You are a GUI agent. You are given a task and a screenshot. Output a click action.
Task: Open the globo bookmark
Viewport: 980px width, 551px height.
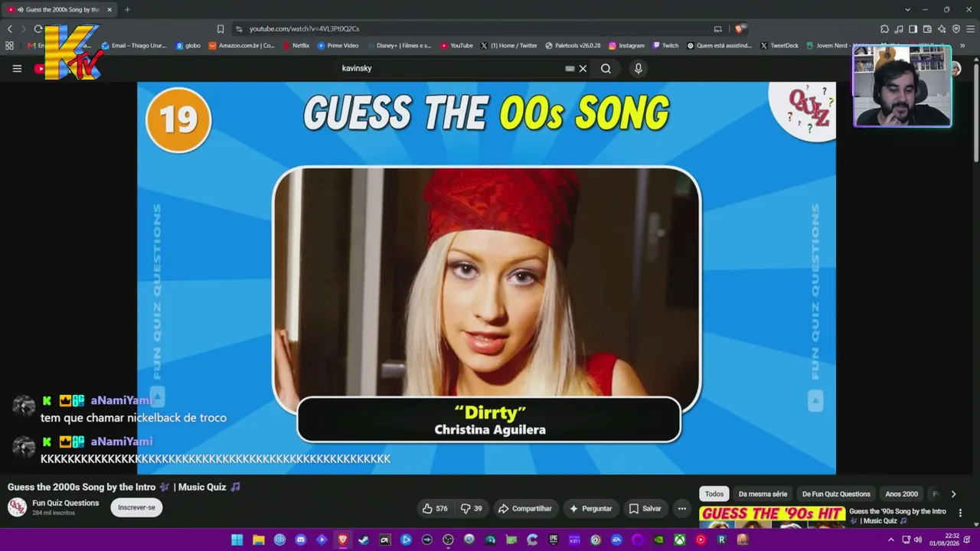(x=188, y=46)
